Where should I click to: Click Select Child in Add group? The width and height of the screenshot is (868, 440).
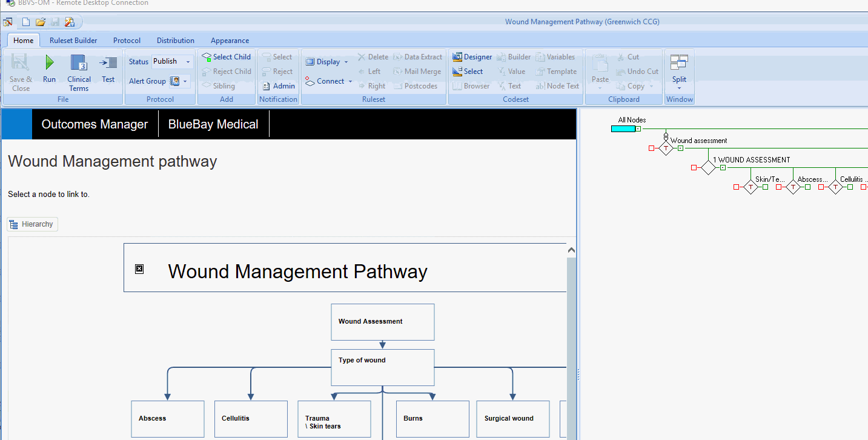click(226, 57)
